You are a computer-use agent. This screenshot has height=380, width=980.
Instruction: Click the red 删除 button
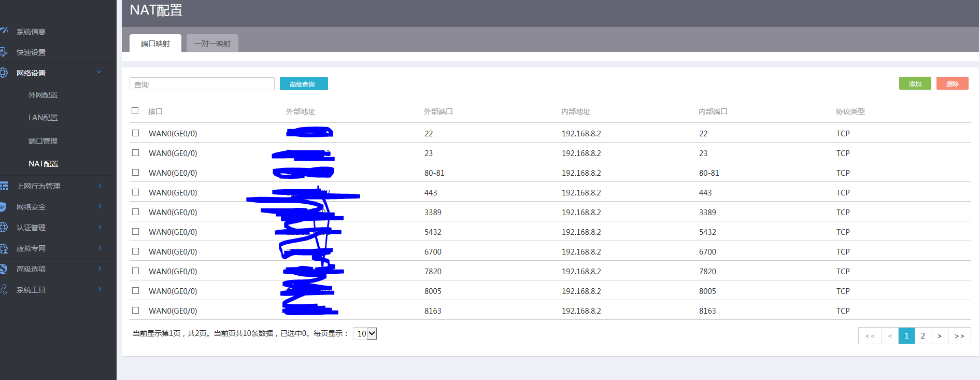point(953,83)
